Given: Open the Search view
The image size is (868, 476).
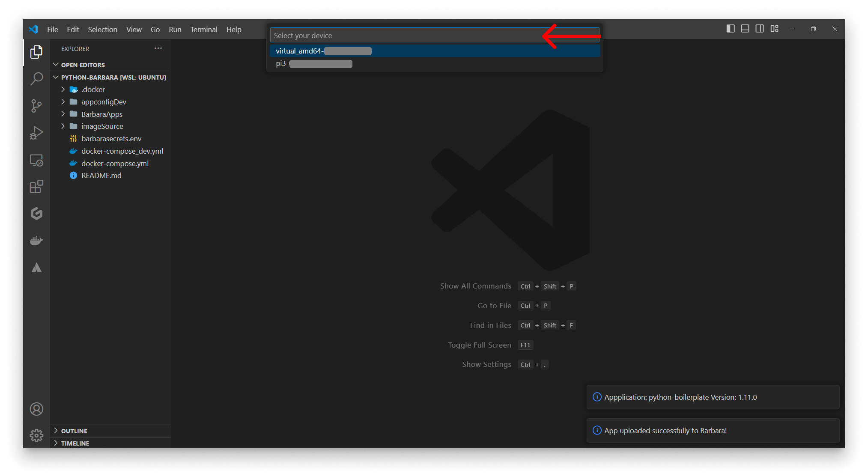Looking at the screenshot, I should coord(37,79).
